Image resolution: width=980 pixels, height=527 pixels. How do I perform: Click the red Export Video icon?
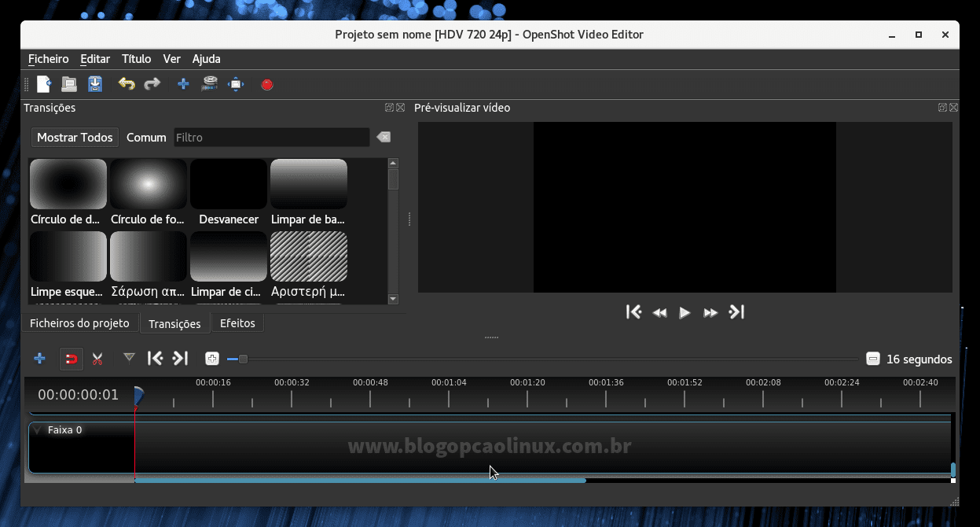267,84
